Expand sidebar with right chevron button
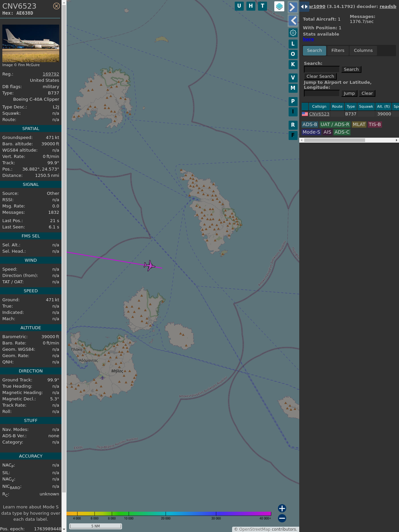This screenshot has height=532, width=399. (x=293, y=7)
